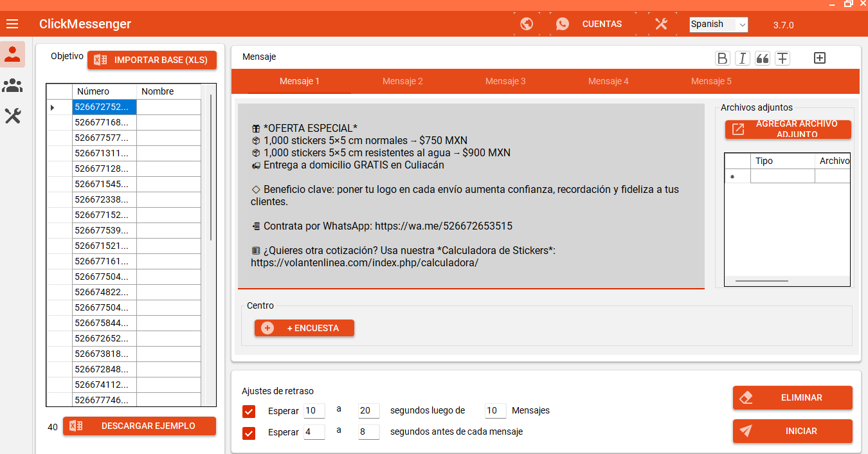Insert quote formatting icon
Screen dimensions: 868x454
[763, 59]
